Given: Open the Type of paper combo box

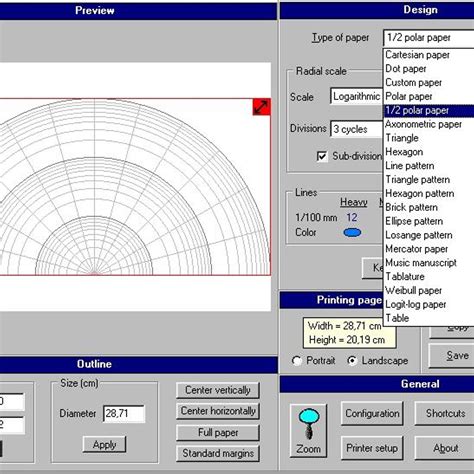Looking at the screenshot, I should [429, 38].
